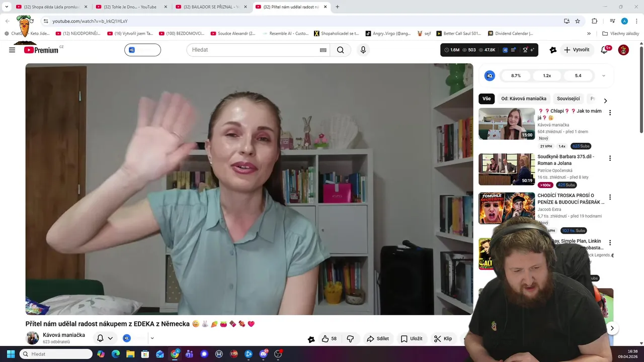Expand dropdown arrow next to vidIQ below video
Image resolution: width=644 pixels, height=362 pixels.
[152, 338]
